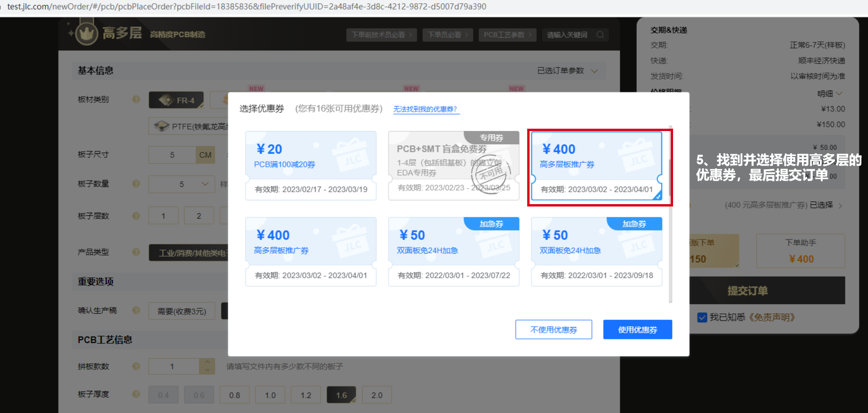Click the 拼板款数 stepper arrows
The image size is (868, 413).
(207, 366)
